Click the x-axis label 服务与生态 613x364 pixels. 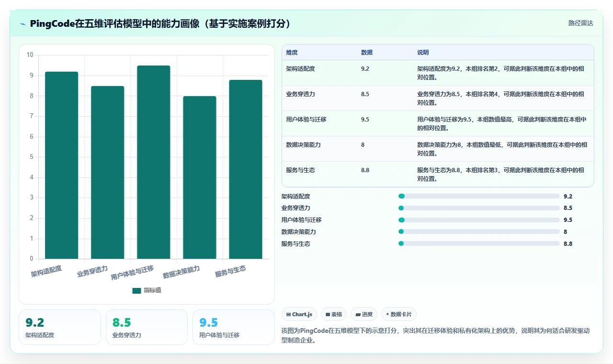(x=230, y=271)
